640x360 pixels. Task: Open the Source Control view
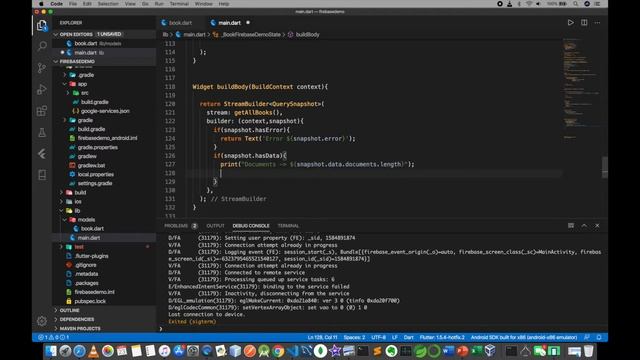pyautogui.click(x=42, y=67)
